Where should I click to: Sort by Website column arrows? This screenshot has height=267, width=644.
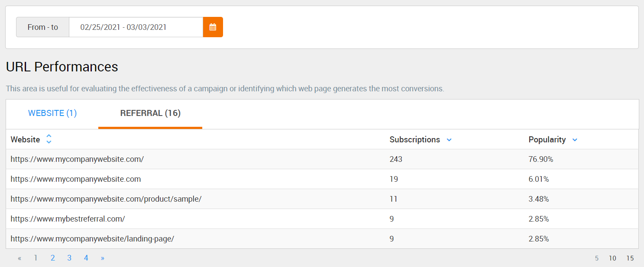coord(49,139)
